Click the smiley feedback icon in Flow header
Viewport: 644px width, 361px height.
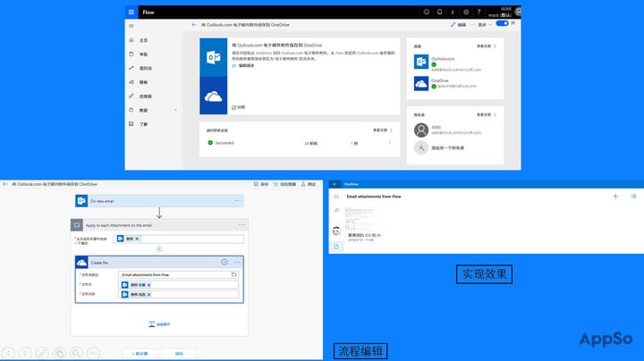427,12
